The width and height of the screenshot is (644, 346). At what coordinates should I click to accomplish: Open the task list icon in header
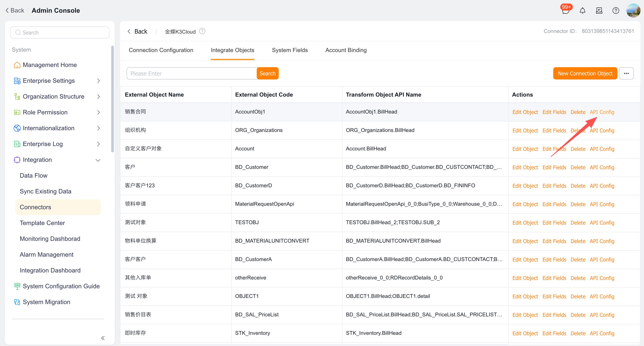(599, 11)
